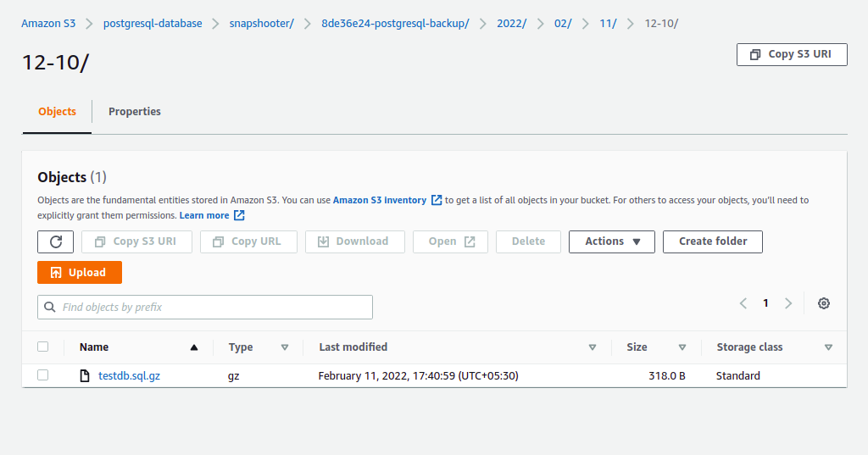Sort by Type column arrow
The image size is (868, 455).
click(x=285, y=347)
